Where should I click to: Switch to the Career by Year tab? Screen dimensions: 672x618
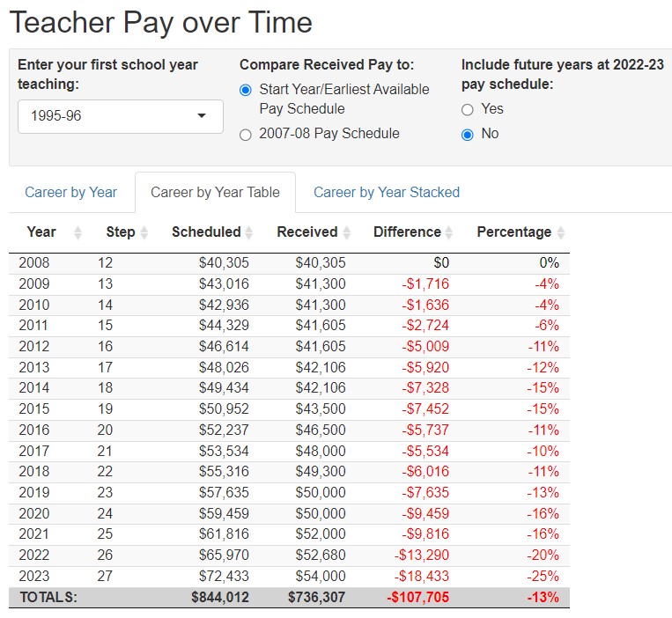tap(70, 192)
